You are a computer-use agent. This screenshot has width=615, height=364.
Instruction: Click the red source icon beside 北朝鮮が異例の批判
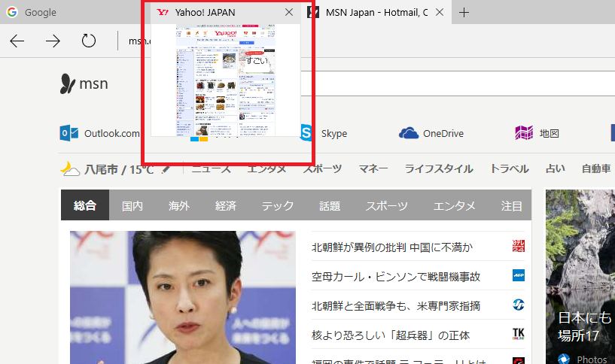pyautogui.click(x=519, y=246)
